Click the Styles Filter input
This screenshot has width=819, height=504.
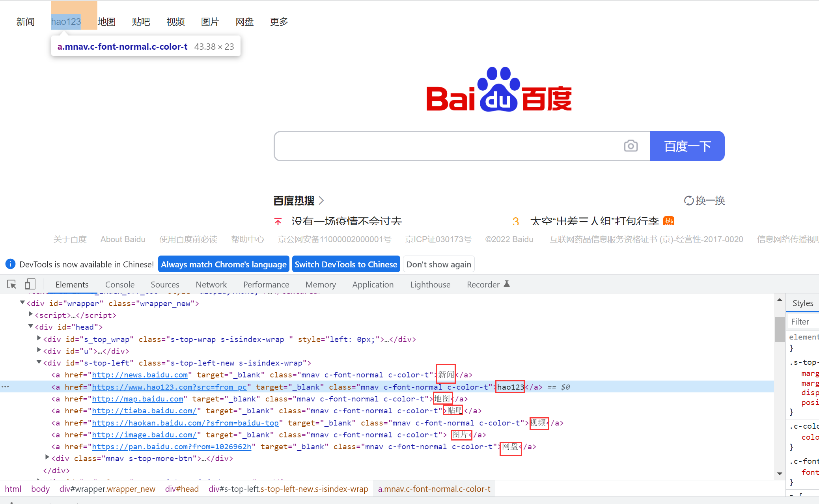(803, 321)
